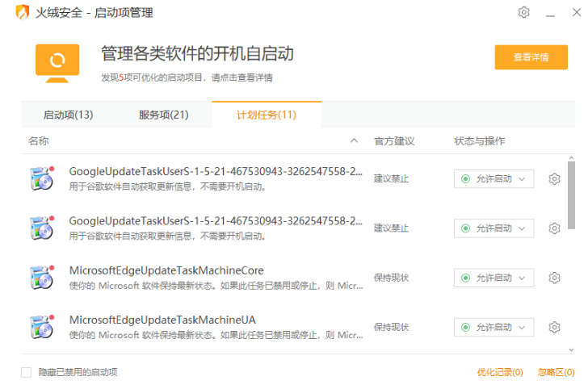Screen dimensions: 588x385
Task: Open gear settings for MicrosoftEdgeUpdateTaskMachineUA
Action: coord(554,327)
